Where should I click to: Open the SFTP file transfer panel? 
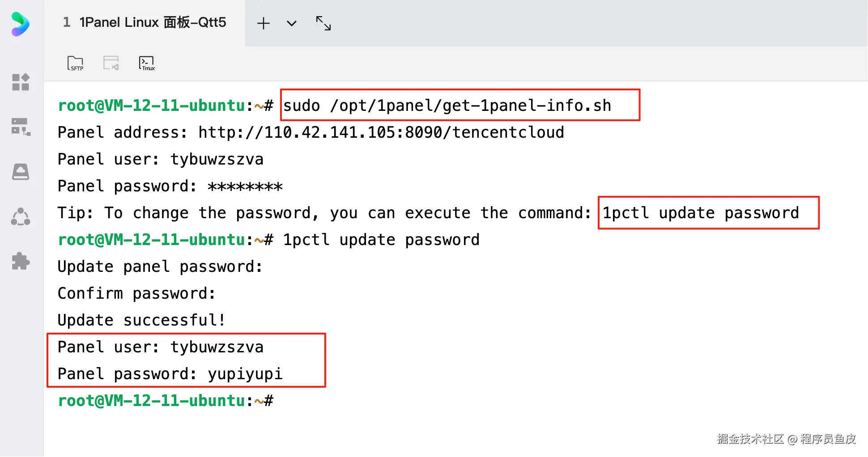tap(75, 63)
